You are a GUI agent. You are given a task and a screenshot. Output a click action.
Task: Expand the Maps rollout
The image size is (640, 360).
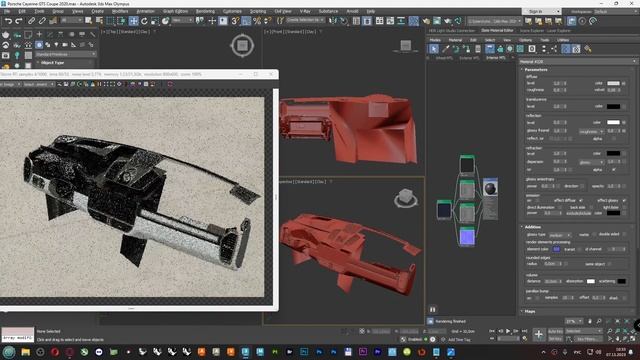529,311
